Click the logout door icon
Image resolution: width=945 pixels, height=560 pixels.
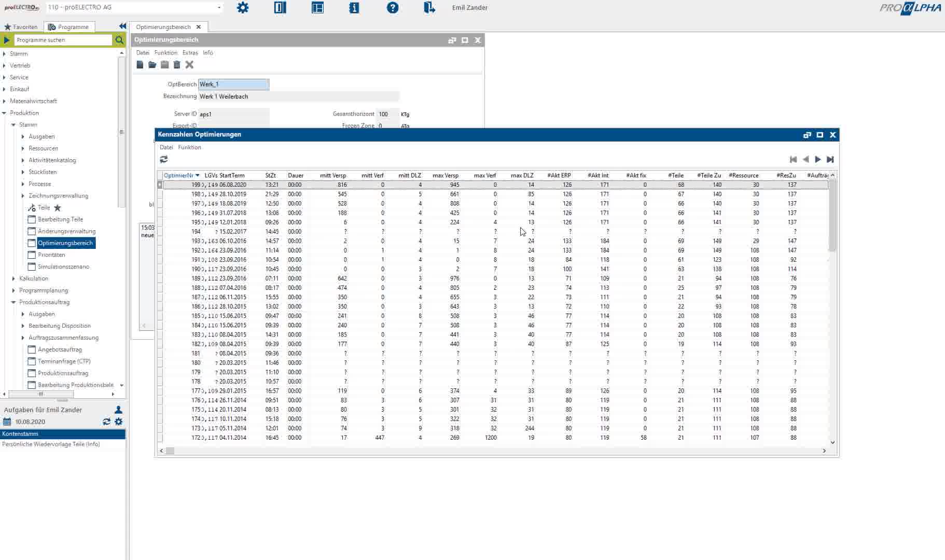point(429,8)
